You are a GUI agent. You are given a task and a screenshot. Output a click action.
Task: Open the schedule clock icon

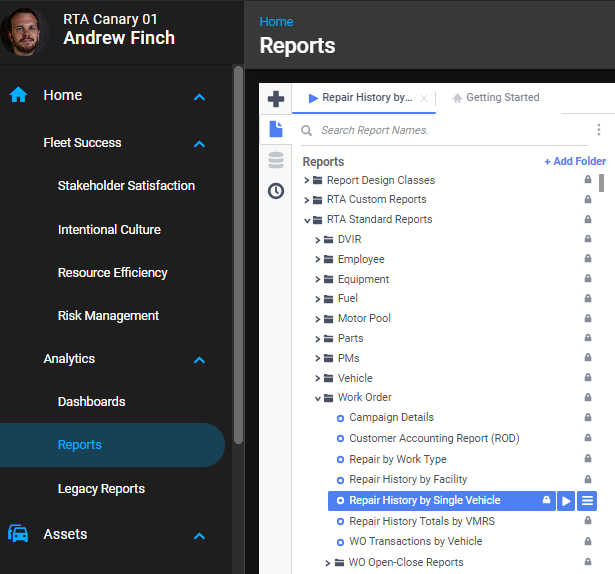click(276, 190)
